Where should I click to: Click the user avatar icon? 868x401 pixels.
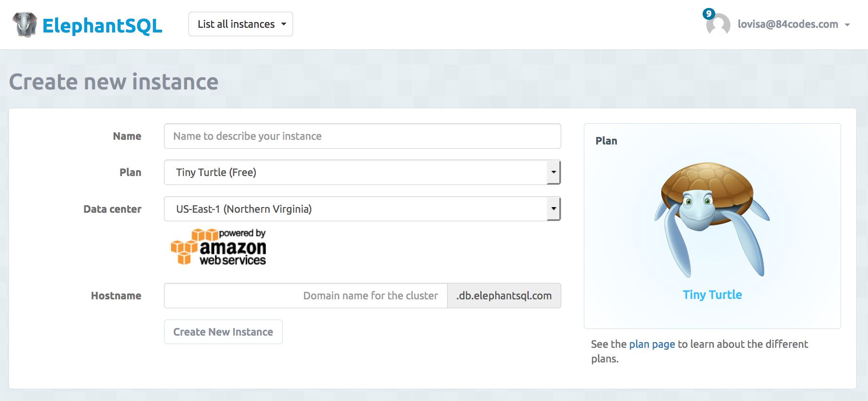pyautogui.click(x=718, y=25)
